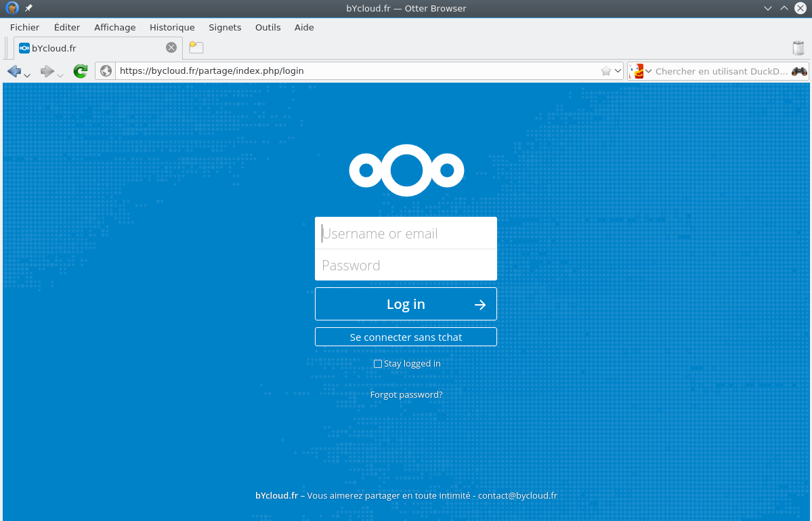Screen dimensions: 812x521
Task: Minimize the Otter Browser window
Action: coord(768,8)
